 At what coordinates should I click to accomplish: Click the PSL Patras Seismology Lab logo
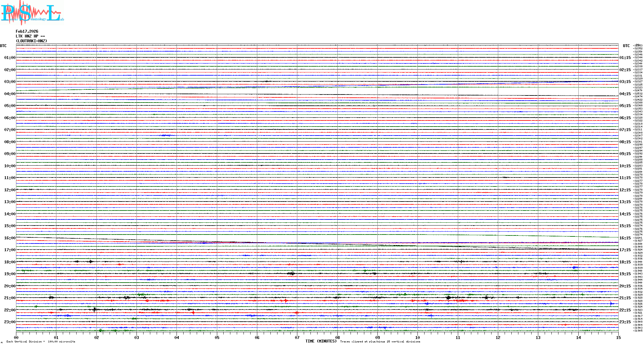[32, 13]
